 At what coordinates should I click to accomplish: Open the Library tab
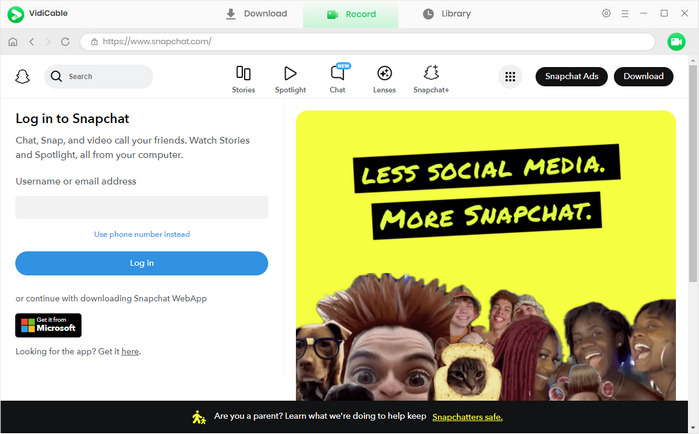447,14
